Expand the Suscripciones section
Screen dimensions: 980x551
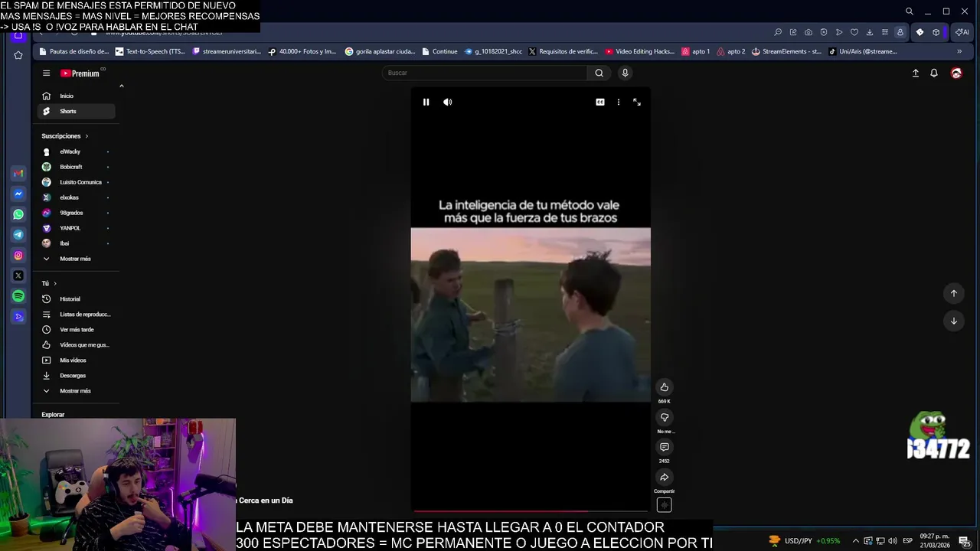tap(65, 136)
